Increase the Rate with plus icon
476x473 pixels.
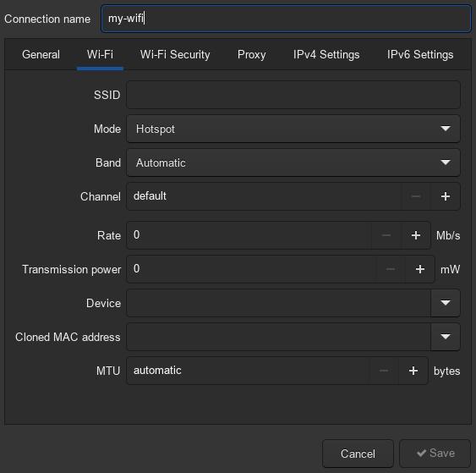pyautogui.click(x=416, y=235)
